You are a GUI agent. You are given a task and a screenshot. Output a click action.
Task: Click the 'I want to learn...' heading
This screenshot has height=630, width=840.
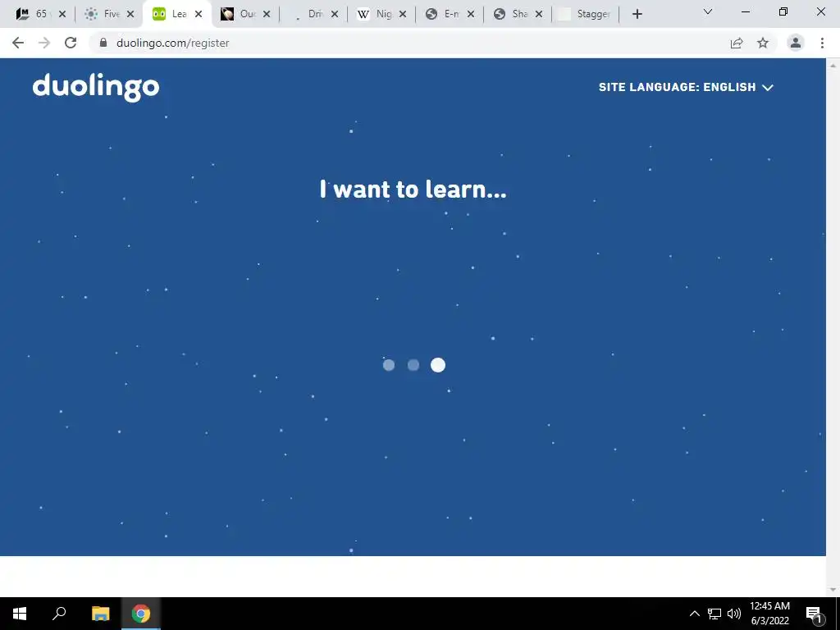click(413, 189)
